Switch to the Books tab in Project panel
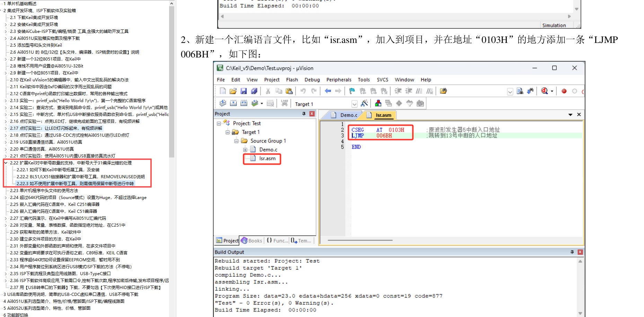 (252, 241)
